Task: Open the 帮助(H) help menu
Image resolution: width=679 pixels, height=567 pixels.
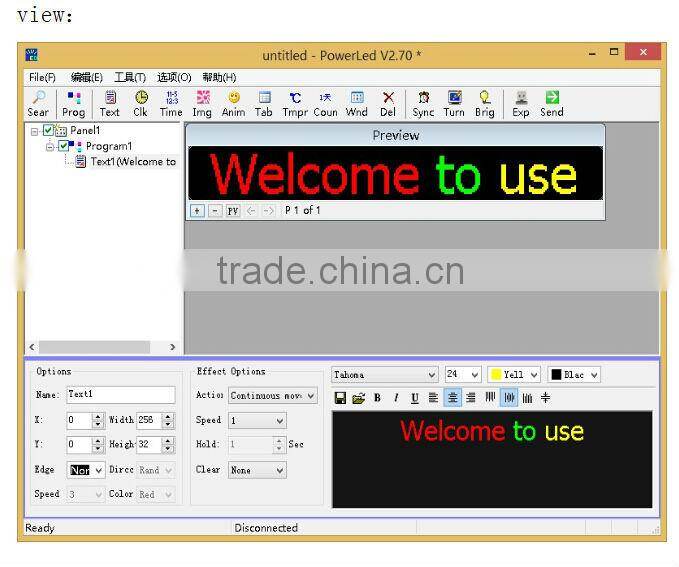Action: tap(219, 77)
